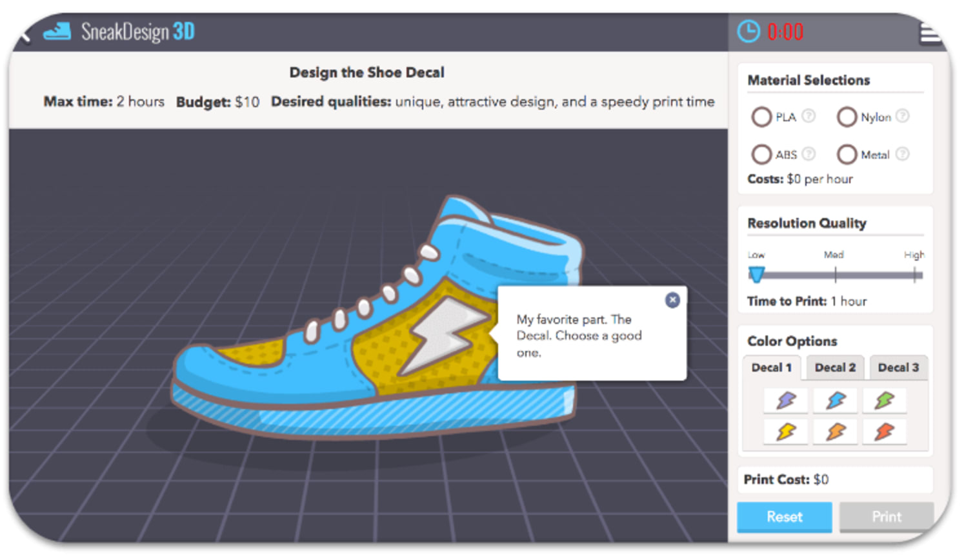The width and height of the screenshot is (964, 560).
Task: Click the back arrow in header
Action: point(25,34)
